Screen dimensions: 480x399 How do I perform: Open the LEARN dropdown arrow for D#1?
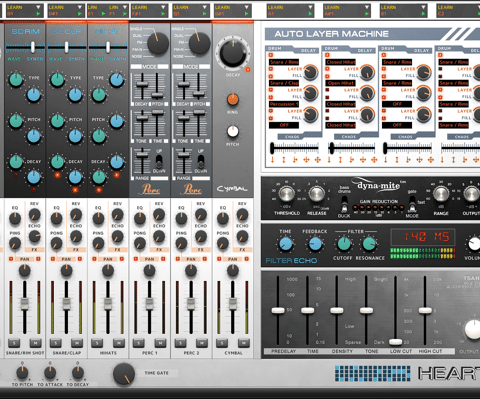pos(80,7)
